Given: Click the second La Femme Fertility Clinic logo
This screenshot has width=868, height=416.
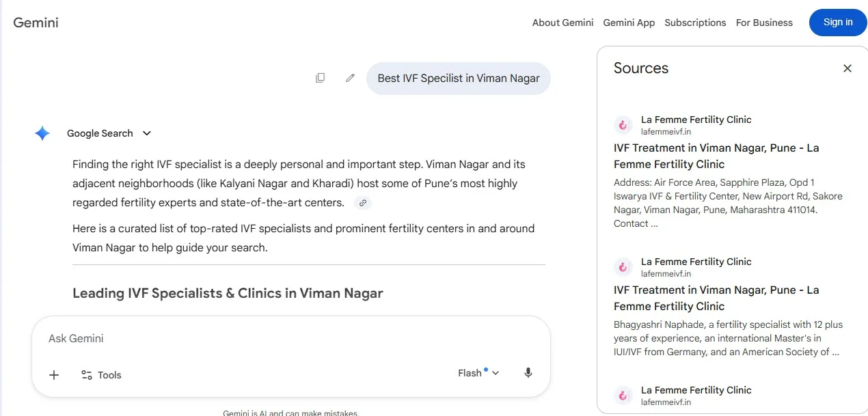Looking at the screenshot, I should click(x=623, y=267).
